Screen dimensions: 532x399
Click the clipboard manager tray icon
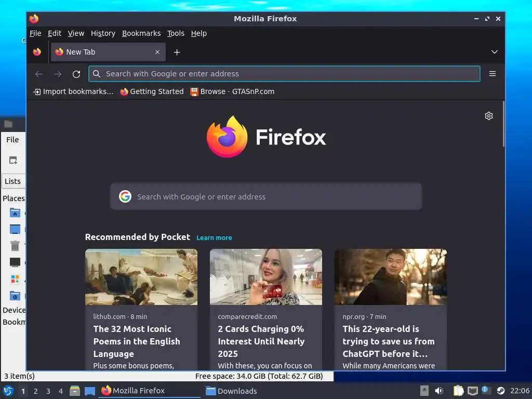point(458,391)
